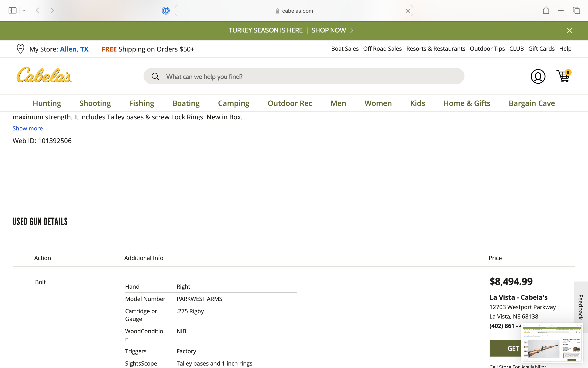
Task: Open the Boating menu
Action: (x=186, y=103)
